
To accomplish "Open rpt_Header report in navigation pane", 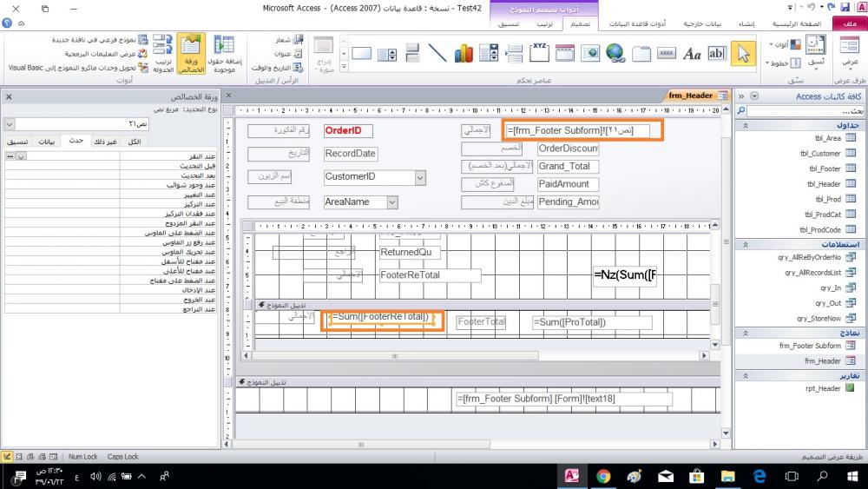I will [831, 389].
